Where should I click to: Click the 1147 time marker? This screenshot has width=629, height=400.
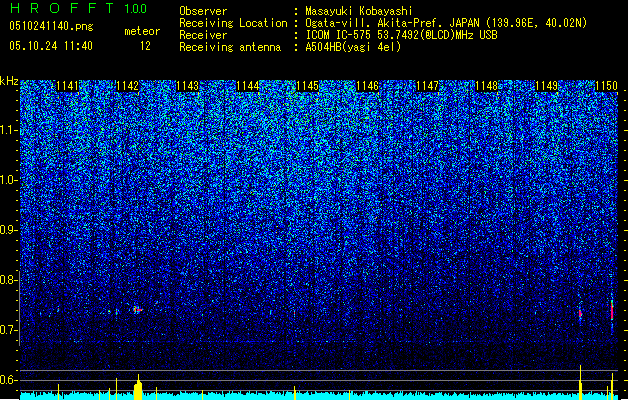428,86
